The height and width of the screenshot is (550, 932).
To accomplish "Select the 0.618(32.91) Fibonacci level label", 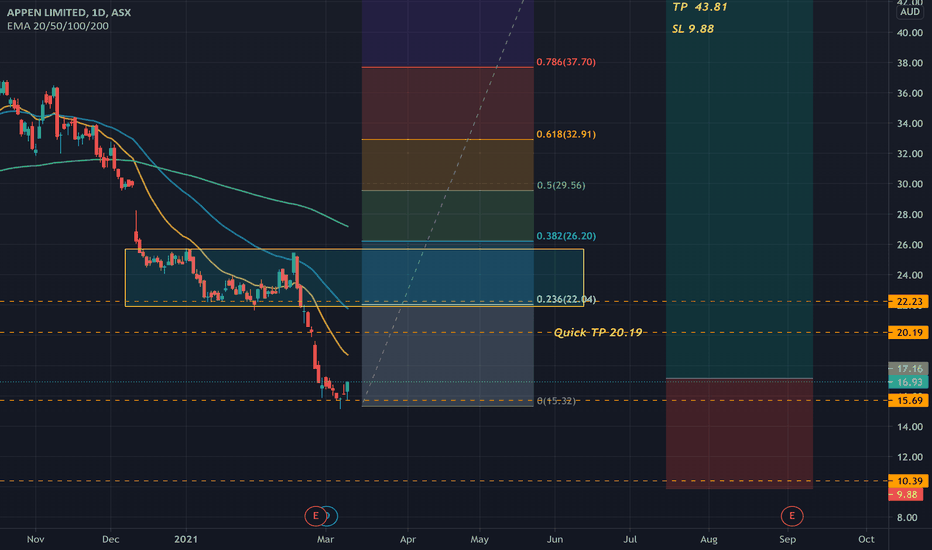I will [566, 134].
